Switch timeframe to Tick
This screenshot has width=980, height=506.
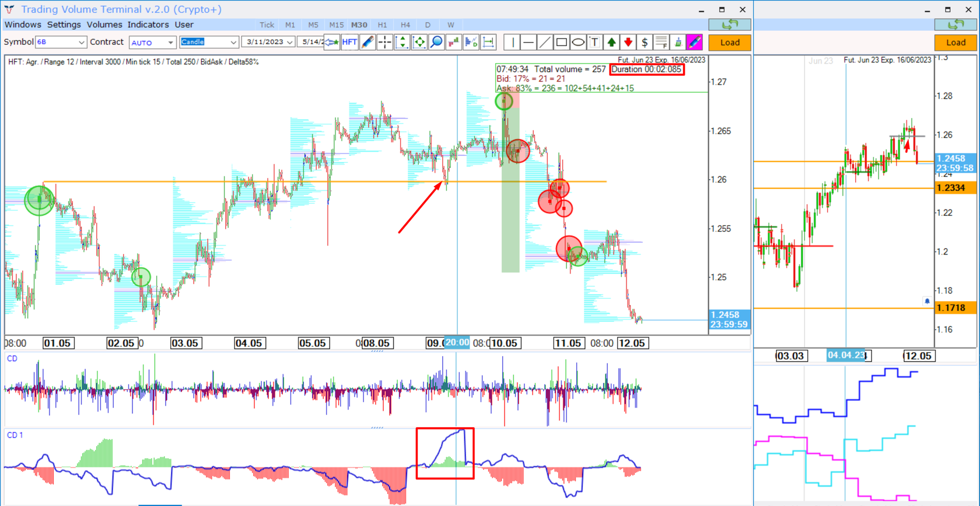tap(267, 25)
